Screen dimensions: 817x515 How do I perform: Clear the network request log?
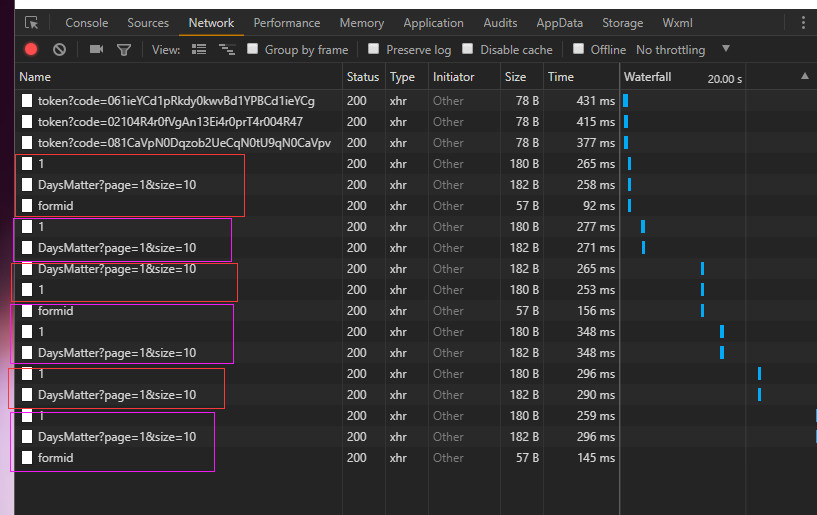59,49
